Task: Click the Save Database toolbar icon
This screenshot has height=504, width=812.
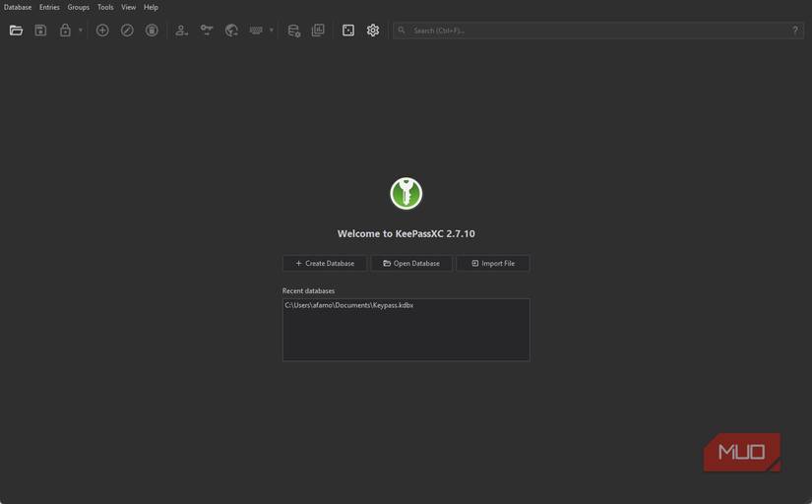Action: click(40, 31)
